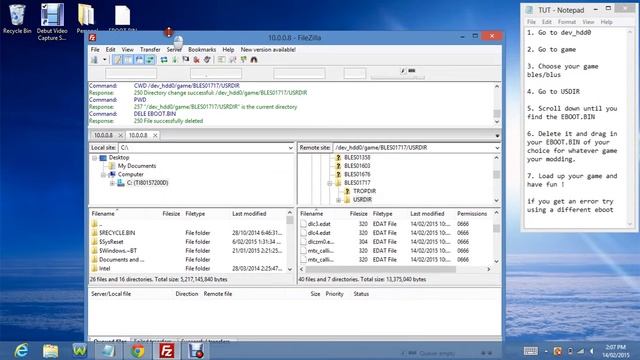This screenshot has width=640, height=360.
Task: Sort local list by Last modified column
Action: click(x=249, y=213)
